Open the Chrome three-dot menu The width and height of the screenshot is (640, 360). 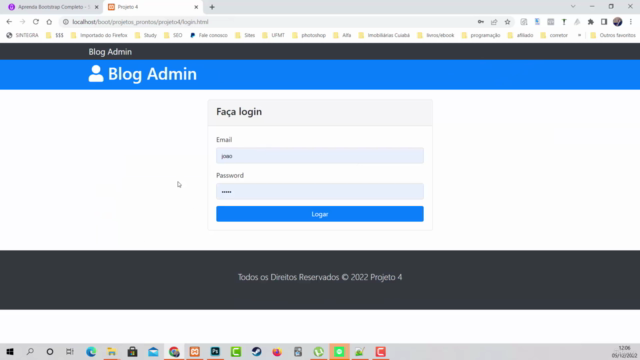tap(631, 22)
